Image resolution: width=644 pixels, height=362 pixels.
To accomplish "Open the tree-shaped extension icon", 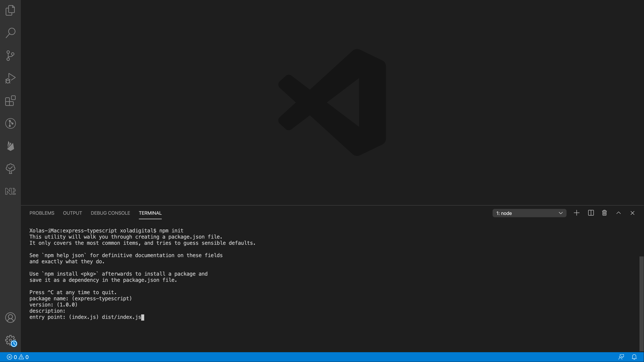I will coord(10,169).
